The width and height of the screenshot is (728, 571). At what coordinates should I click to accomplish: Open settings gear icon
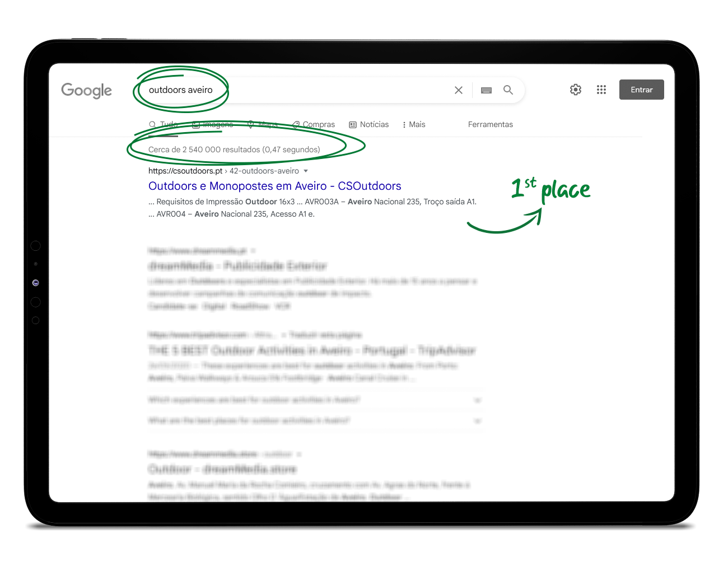(x=576, y=90)
